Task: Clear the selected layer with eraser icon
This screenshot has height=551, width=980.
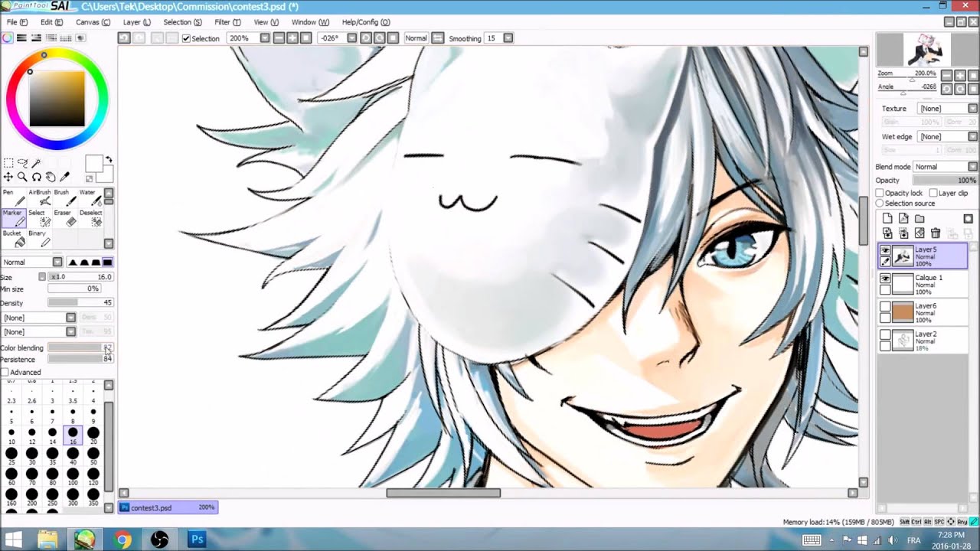Action: coord(920,233)
